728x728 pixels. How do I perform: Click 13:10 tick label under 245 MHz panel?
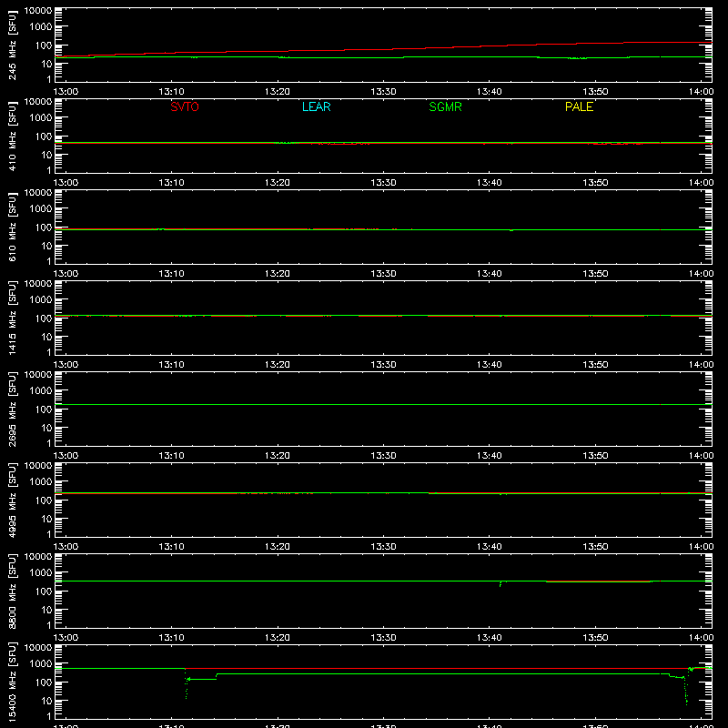pyautogui.click(x=171, y=92)
